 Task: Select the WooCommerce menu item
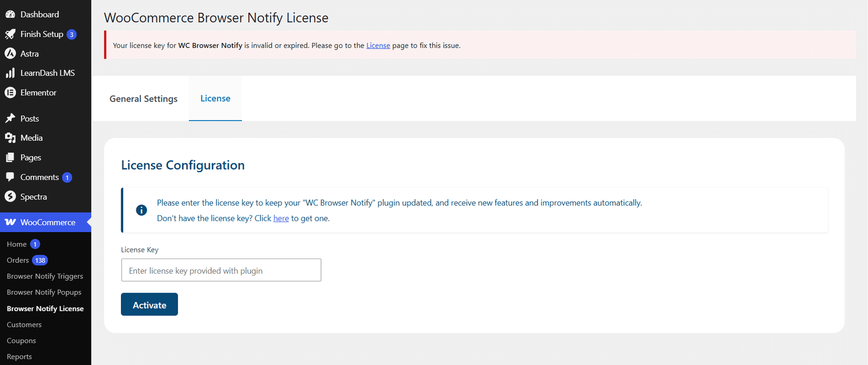46,222
